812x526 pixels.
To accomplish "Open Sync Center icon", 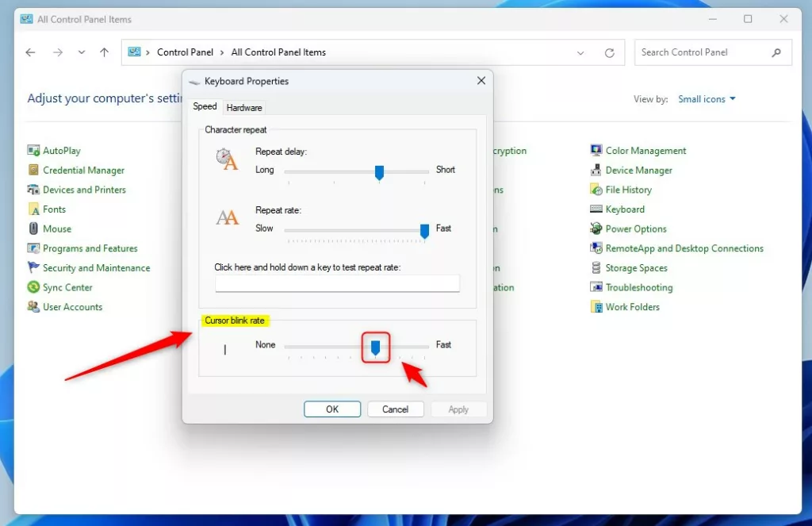I will coord(33,287).
